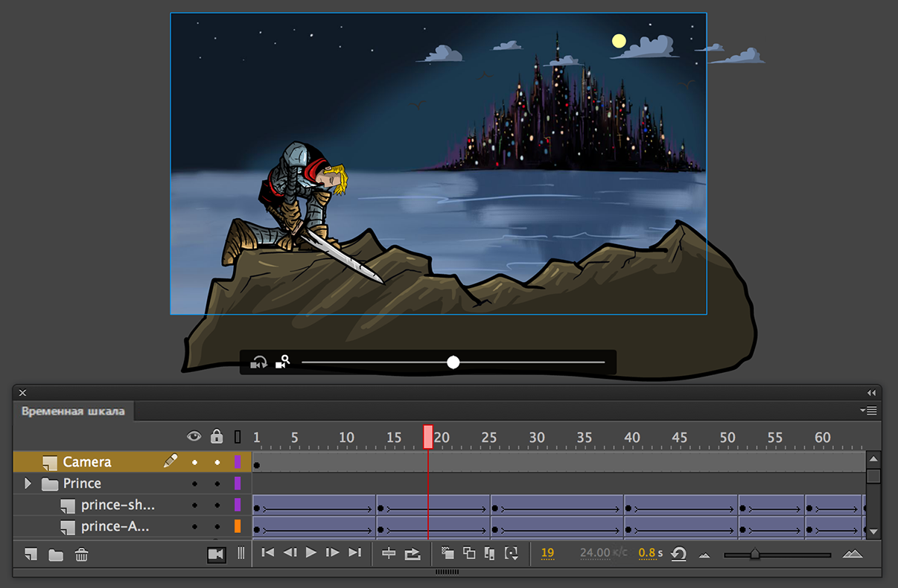898x588 pixels.
Task: Play the animation
Action: pyautogui.click(x=311, y=552)
